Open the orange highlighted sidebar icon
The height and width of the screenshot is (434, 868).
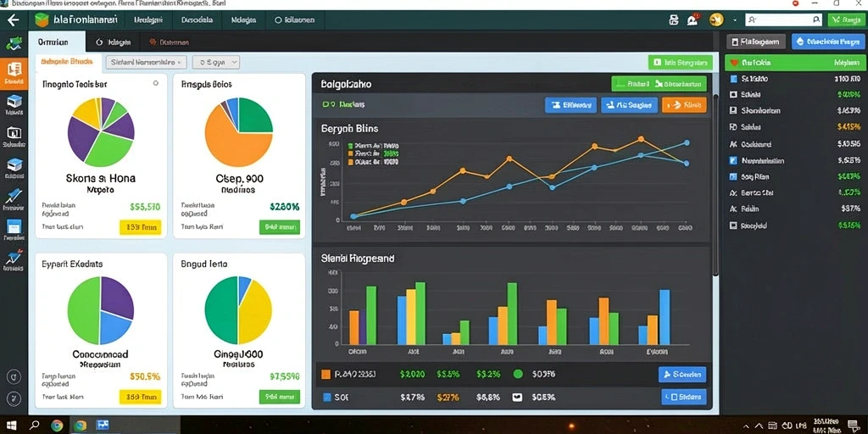coord(14,73)
